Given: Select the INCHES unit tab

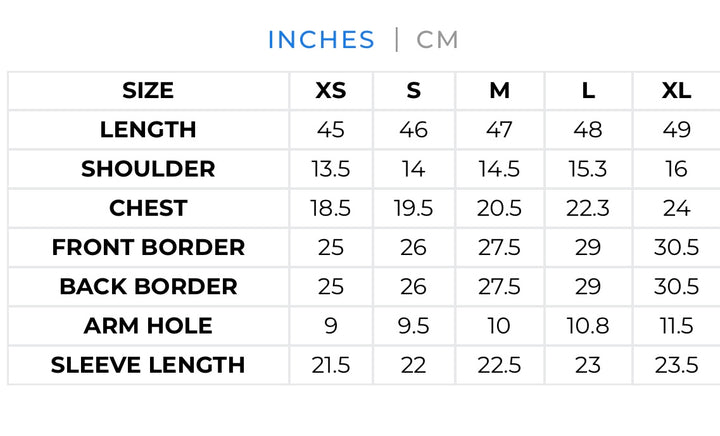Looking at the screenshot, I should point(321,39).
